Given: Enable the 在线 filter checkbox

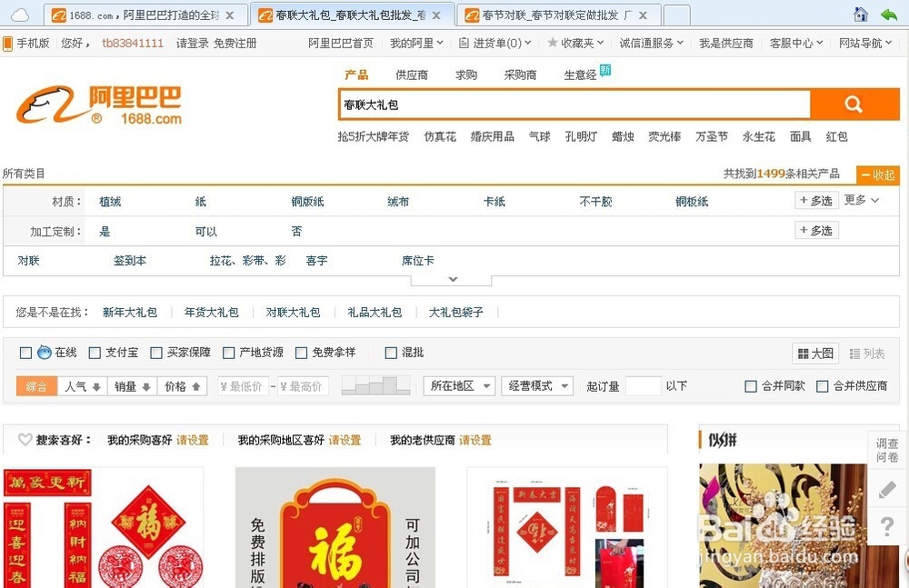Looking at the screenshot, I should click(25, 353).
